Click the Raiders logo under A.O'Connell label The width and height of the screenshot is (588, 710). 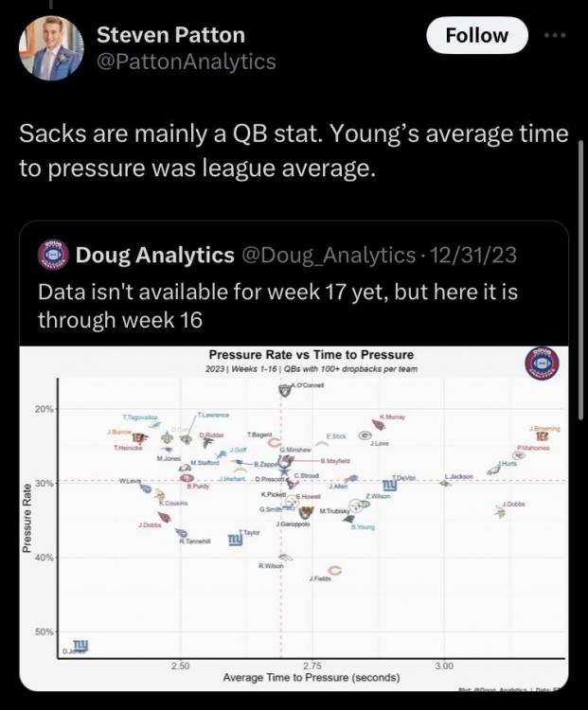(x=285, y=389)
